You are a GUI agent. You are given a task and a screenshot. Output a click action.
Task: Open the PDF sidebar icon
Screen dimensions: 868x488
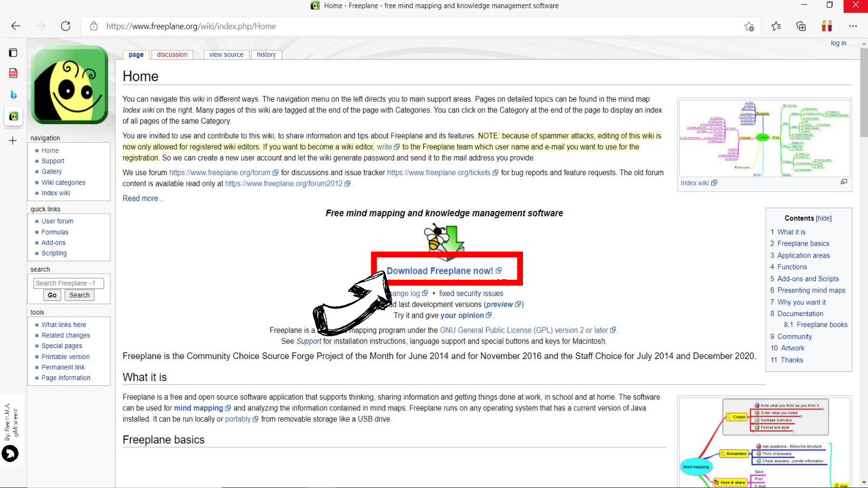pyautogui.click(x=14, y=73)
